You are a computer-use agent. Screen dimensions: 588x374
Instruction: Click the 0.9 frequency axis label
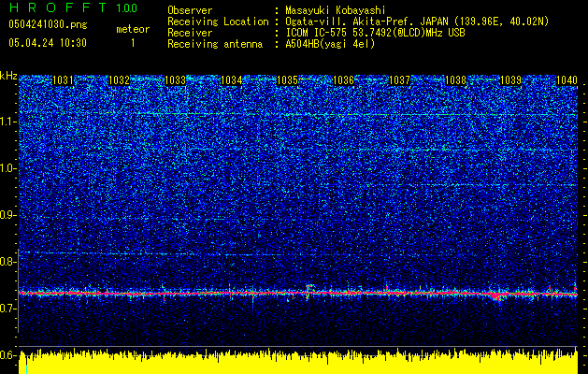(x=8, y=215)
